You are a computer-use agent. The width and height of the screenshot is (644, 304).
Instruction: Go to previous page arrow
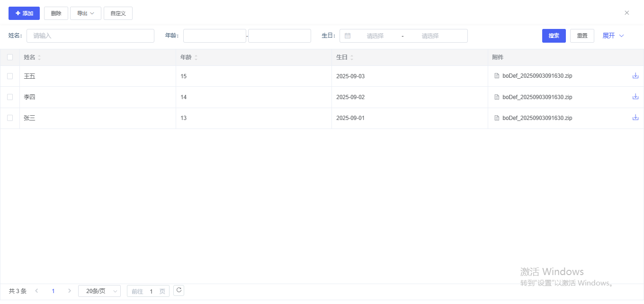click(x=36, y=291)
